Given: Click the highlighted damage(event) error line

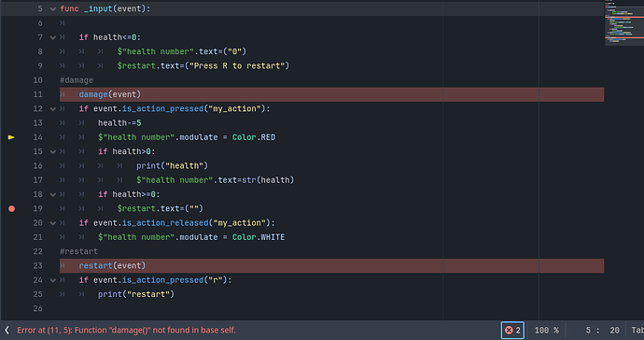Looking at the screenshot, I should [x=331, y=94].
